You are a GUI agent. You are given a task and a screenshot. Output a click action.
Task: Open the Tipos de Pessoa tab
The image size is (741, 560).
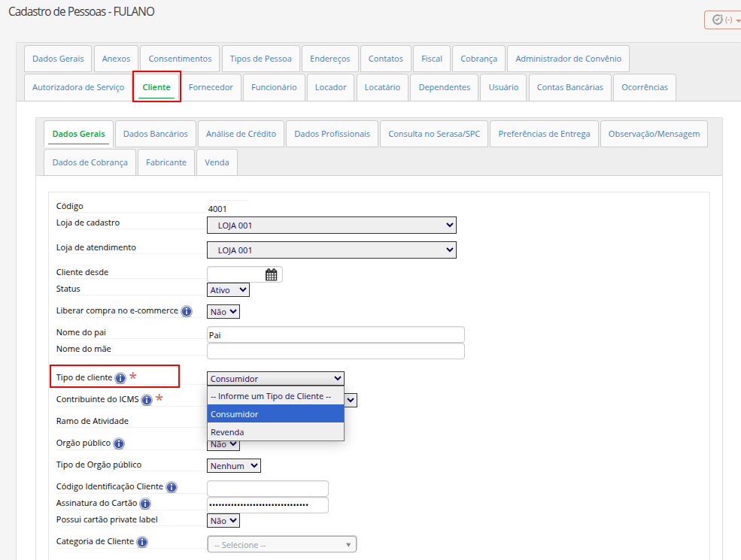261,59
